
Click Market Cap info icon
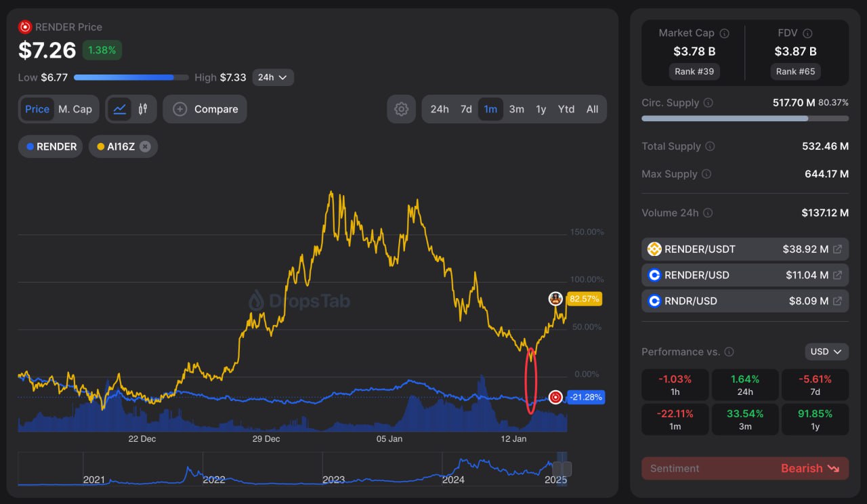pyautogui.click(x=724, y=33)
